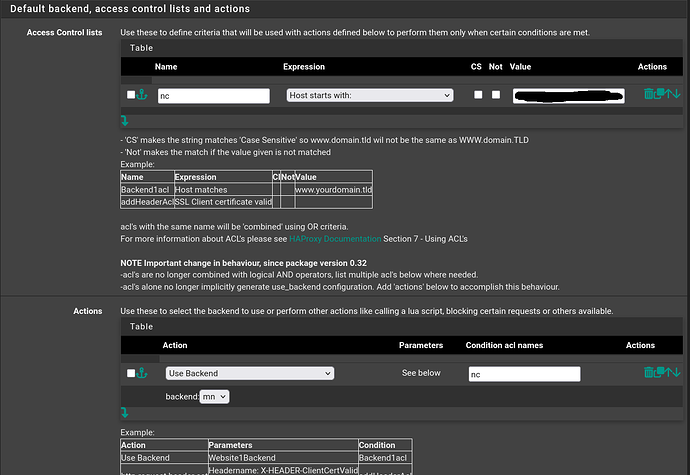Duplicate the 'Use Backend' action entry
The height and width of the screenshot is (475, 690).
(659, 373)
